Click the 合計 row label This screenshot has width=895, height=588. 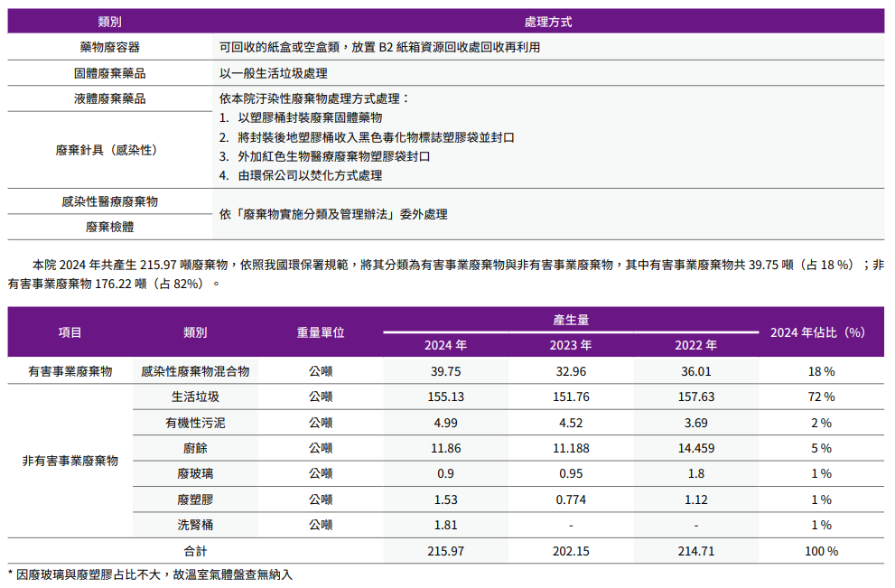(195, 552)
